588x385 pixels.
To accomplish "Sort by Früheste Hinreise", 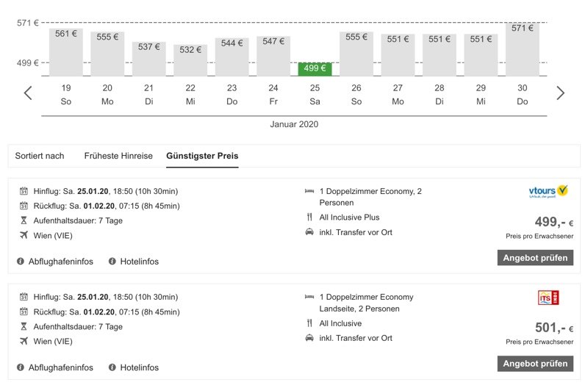I will coord(118,156).
